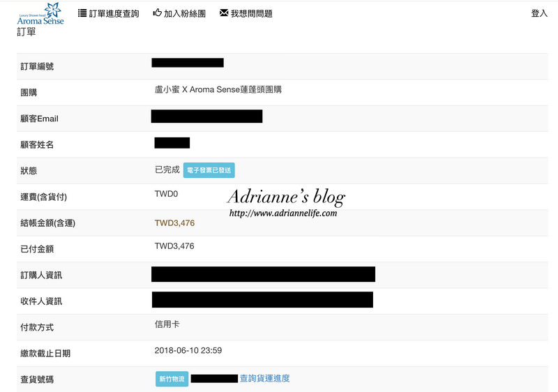The height and width of the screenshot is (392, 558).
Task: Select the 查貨號碼 row label
Action: pos(37,379)
